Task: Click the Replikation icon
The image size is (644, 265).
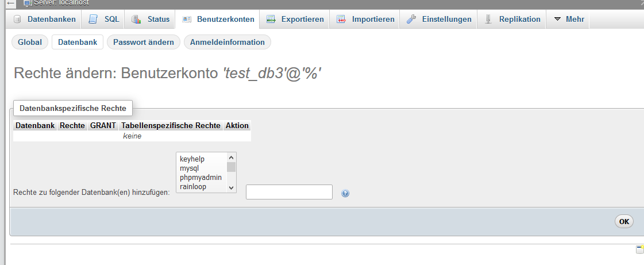Action: click(x=488, y=20)
